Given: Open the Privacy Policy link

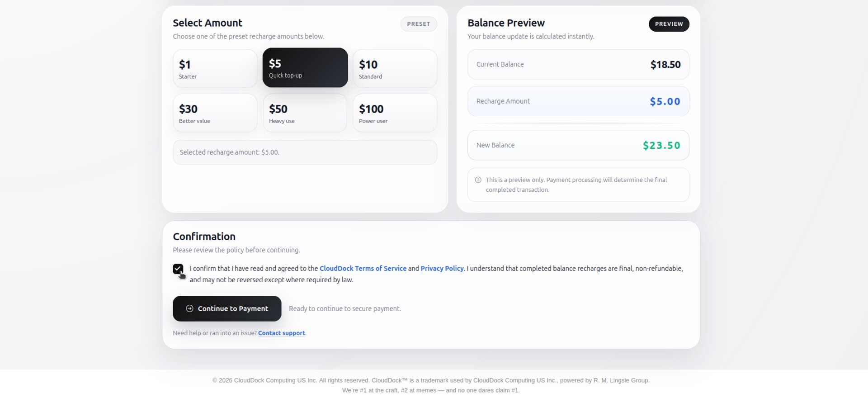Looking at the screenshot, I should tap(442, 269).
